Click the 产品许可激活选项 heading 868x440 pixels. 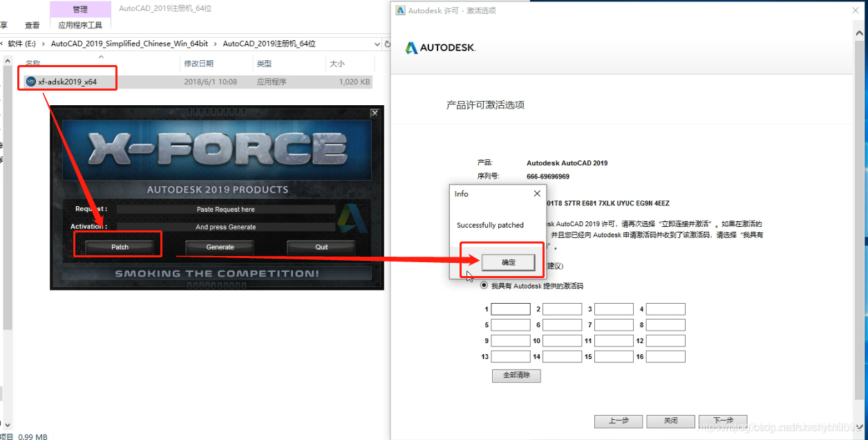point(485,105)
